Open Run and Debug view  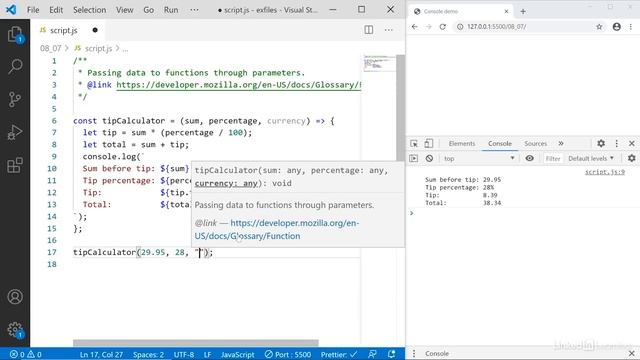click(15, 132)
